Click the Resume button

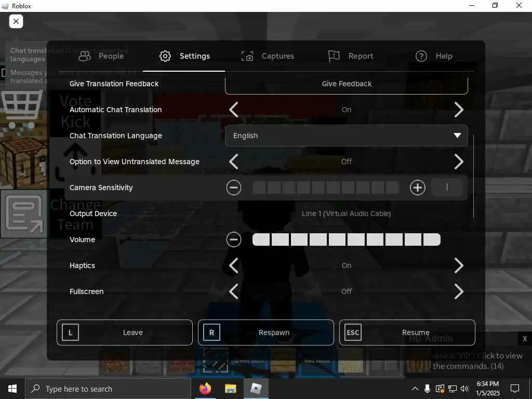click(407, 332)
